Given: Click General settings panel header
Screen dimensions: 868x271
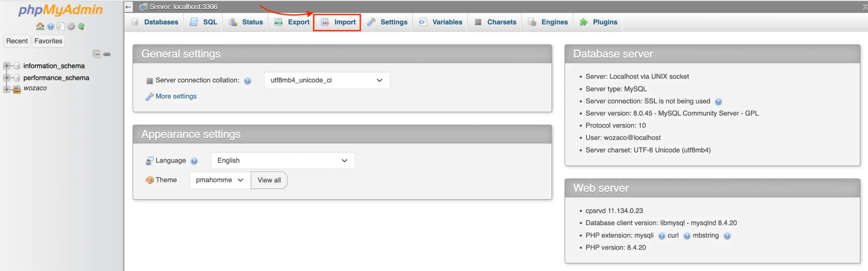Looking at the screenshot, I should tap(342, 54).
